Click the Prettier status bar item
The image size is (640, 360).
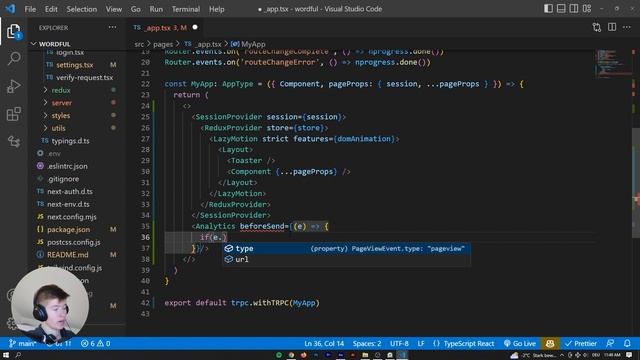pyautogui.click(x=580, y=343)
